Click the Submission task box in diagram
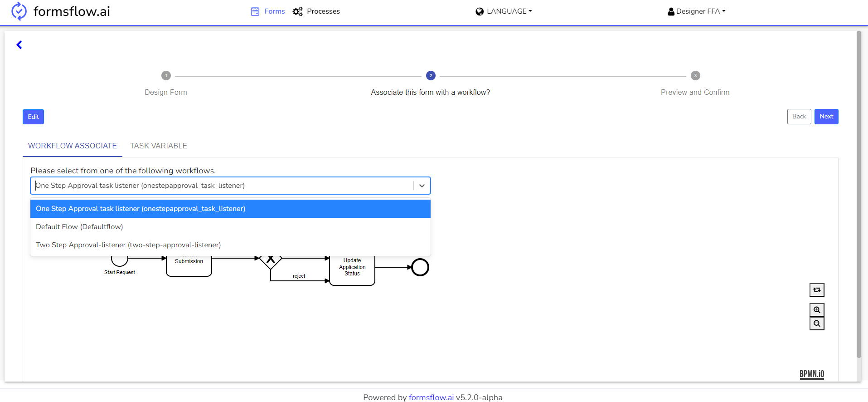The image size is (868, 402). (189, 266)
